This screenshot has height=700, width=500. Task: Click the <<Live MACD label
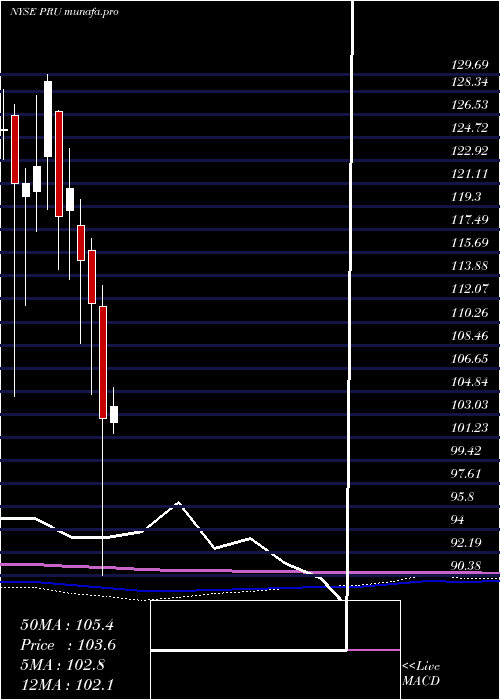tap(421, 674)
